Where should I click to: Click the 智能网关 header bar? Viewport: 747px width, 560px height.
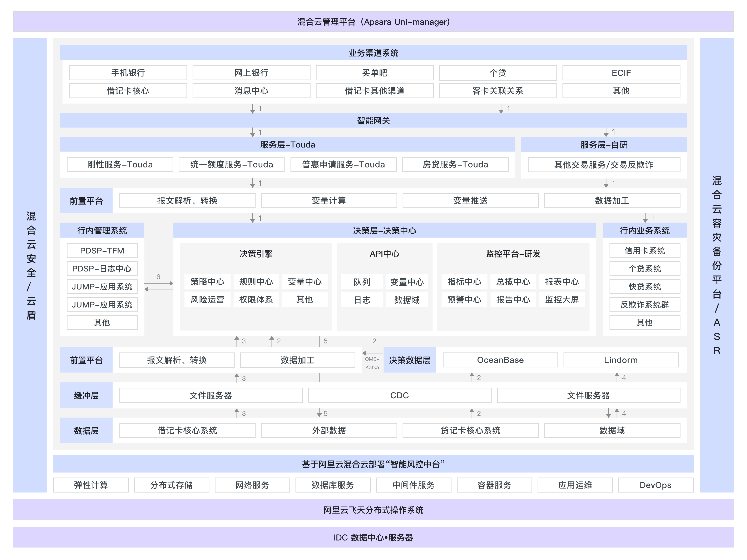click(x=373, y=120)
